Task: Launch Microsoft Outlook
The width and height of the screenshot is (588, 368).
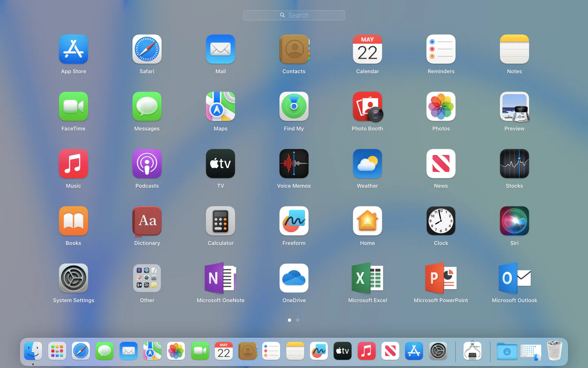Action: pyautogui.click(x=514, y=278)
